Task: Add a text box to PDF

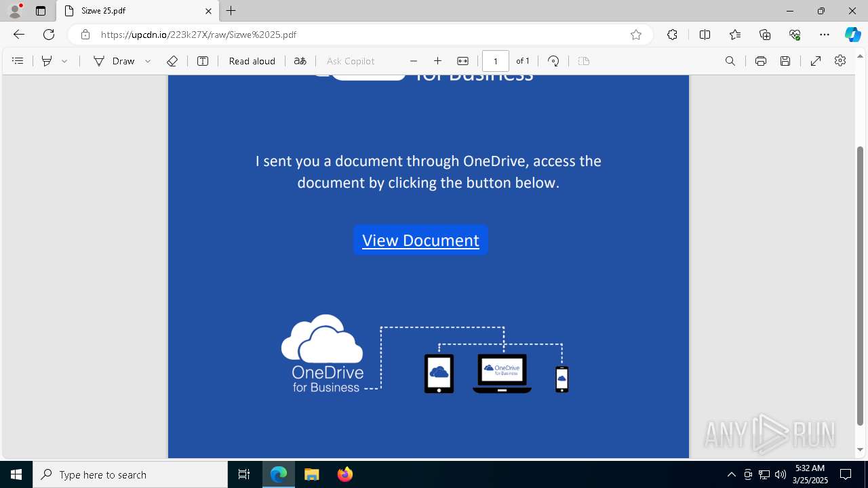Action: [203, 61]
